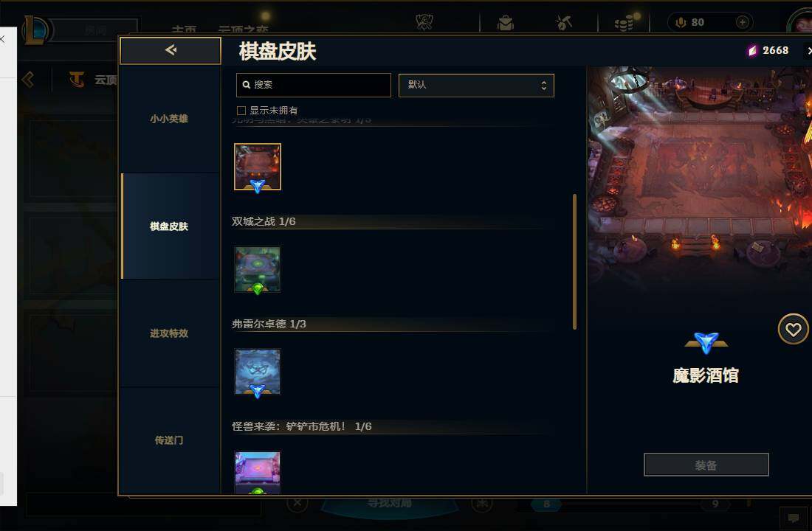Switch to the 进攻特效 tab
This screenshot has height=531, width=812.
(x=169, y=333)
